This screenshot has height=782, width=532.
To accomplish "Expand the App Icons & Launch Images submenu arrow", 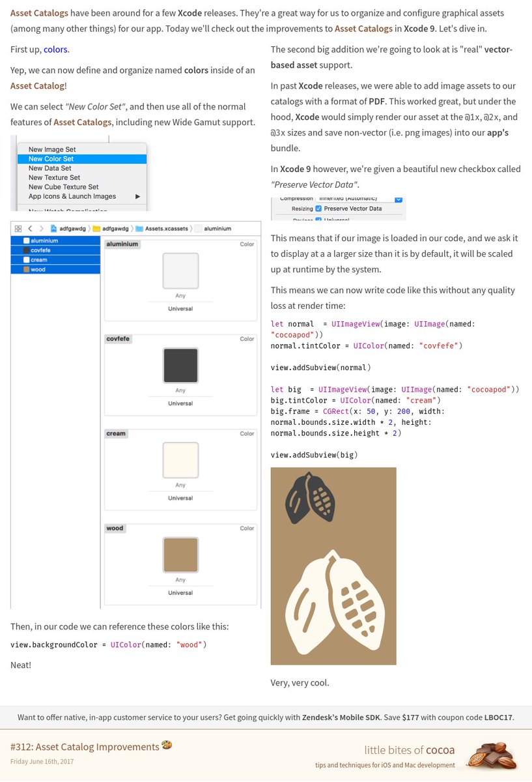I will 137,196.
